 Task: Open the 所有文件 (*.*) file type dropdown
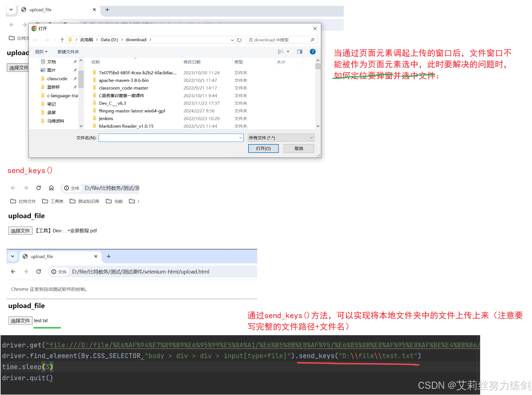(281, 138)
